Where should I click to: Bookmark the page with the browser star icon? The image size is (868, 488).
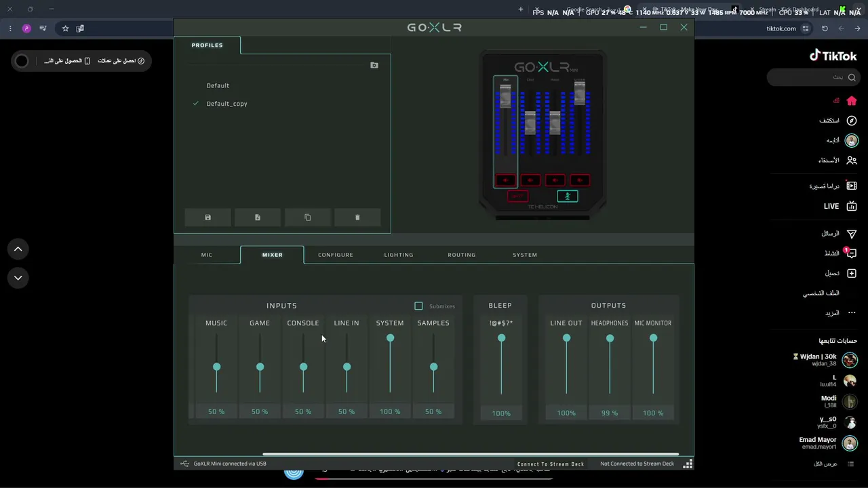tap(65, 28)
